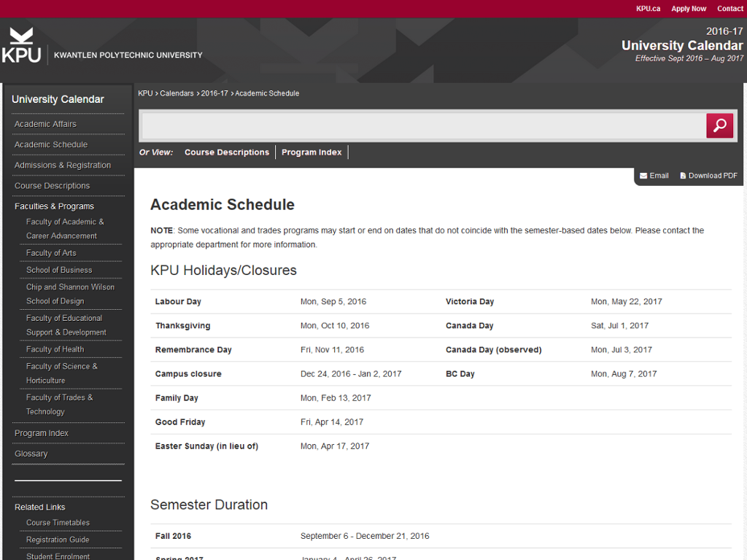Click the Download PDF document icon
747x560 pixels.
tap(683, 176)
